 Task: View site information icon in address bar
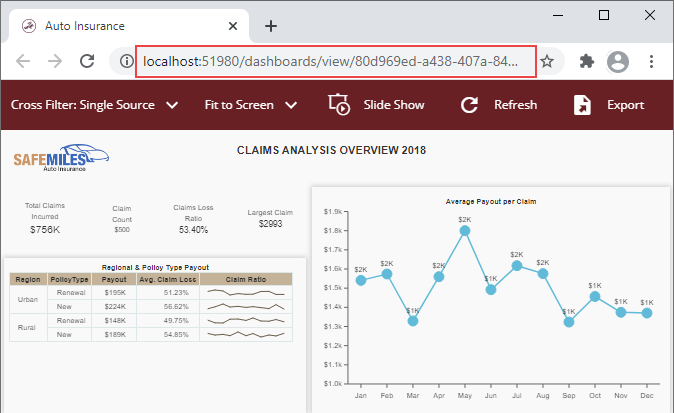[x=126, y=61]
